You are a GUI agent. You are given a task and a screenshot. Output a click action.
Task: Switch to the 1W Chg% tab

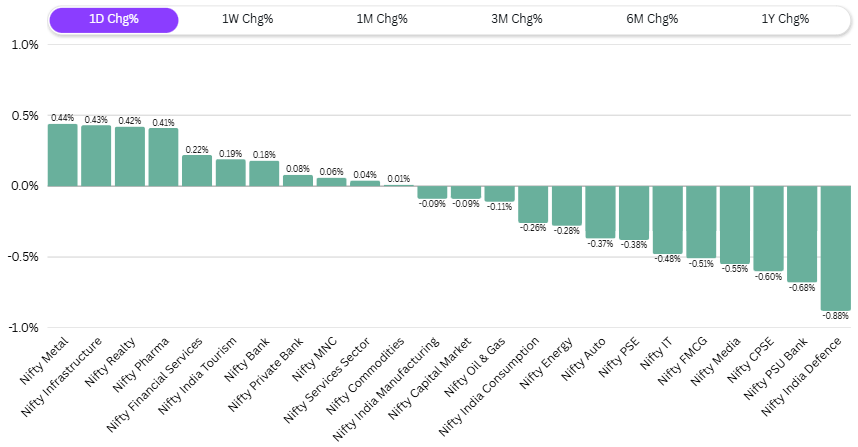click(248, 19)
